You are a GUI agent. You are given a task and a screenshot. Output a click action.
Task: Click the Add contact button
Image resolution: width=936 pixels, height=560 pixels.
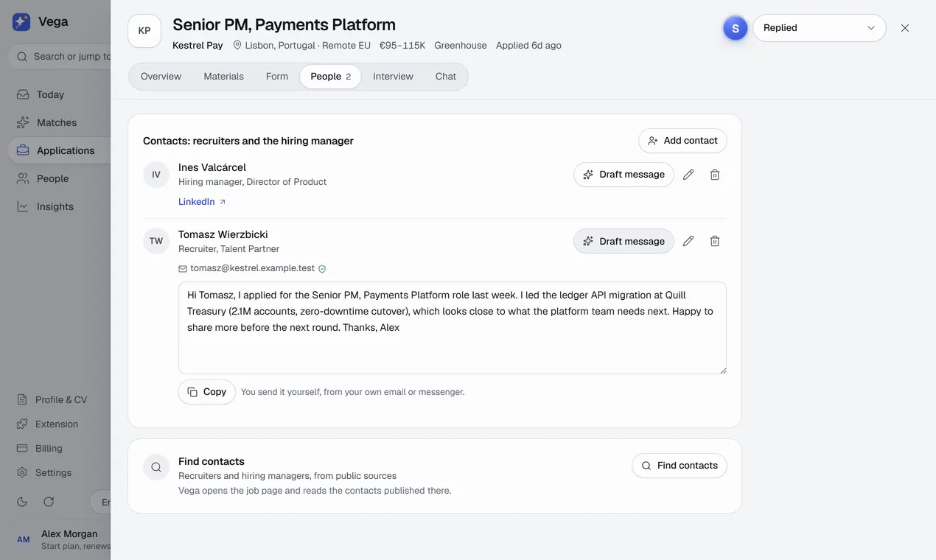(682, 141)
